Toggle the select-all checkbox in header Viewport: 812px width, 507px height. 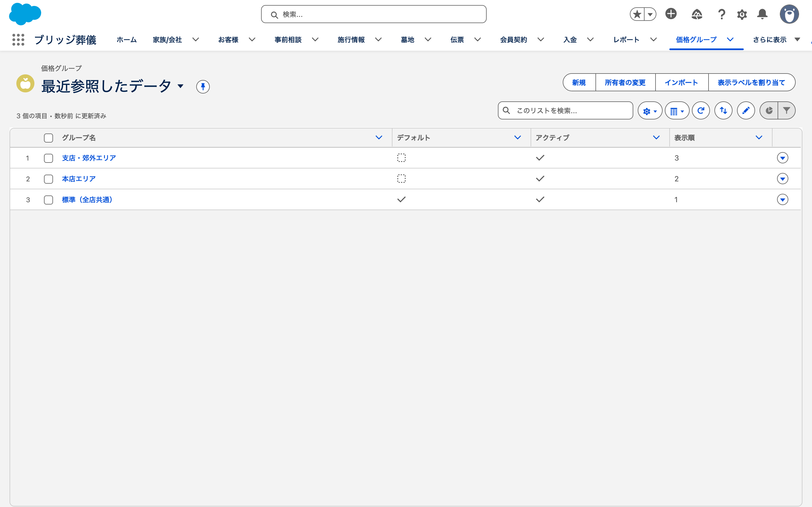pyautogui.click(x=48, y=138)
